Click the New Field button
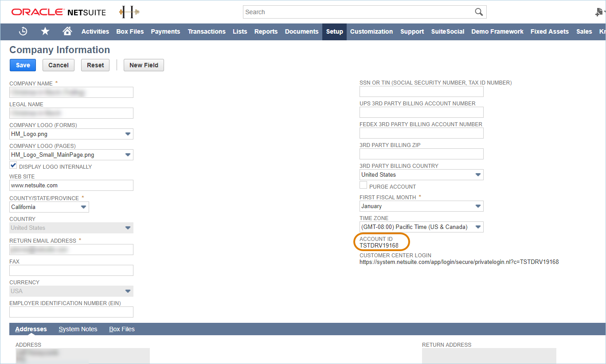 coord(144,65)
